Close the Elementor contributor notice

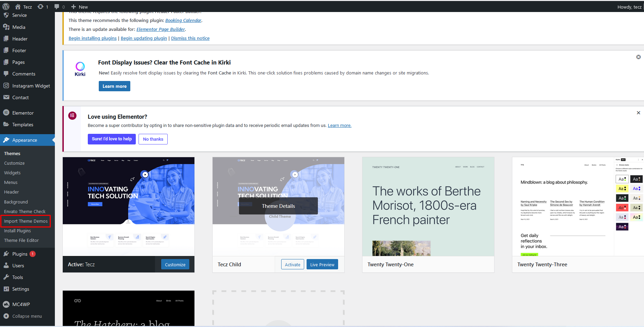(x=638, y=113)
